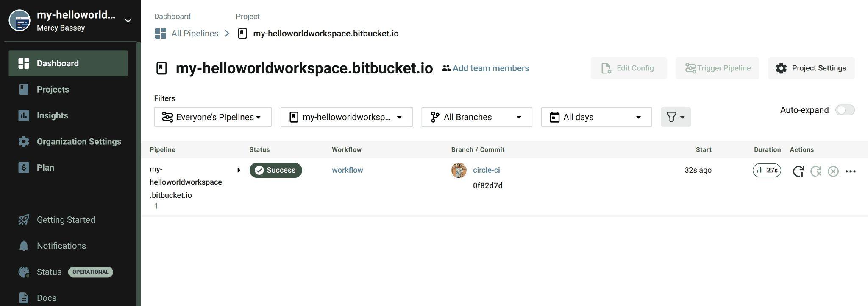Click the Status column header

[259, 150]
